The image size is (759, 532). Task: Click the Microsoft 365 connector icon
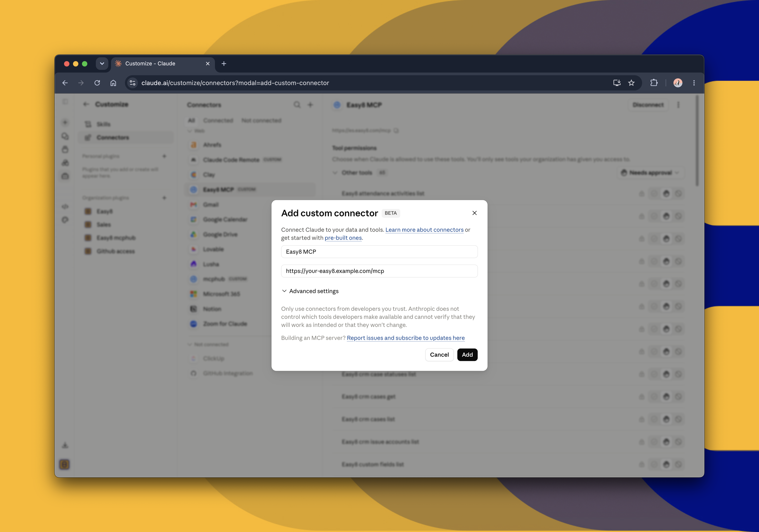coord(193,294)
